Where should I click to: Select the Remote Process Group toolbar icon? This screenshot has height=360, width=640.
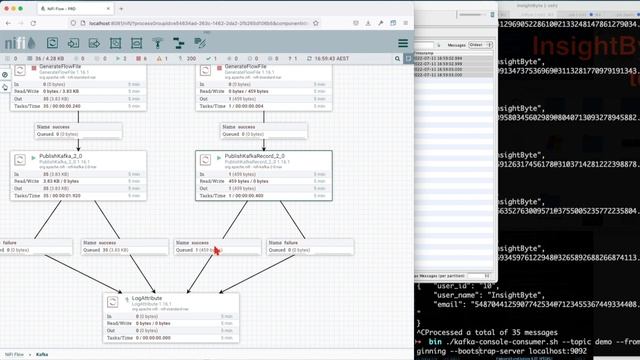(136, 43)
